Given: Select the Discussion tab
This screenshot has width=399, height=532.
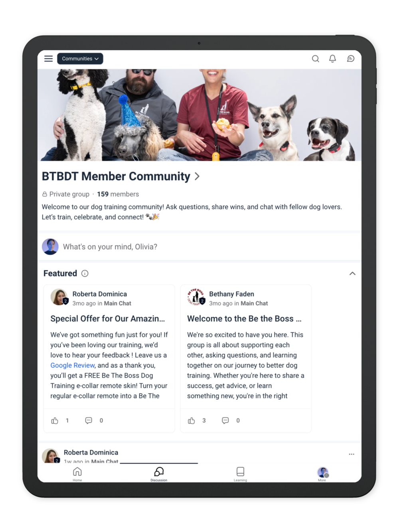Looking at the screenshot, I should pos(159,474).
